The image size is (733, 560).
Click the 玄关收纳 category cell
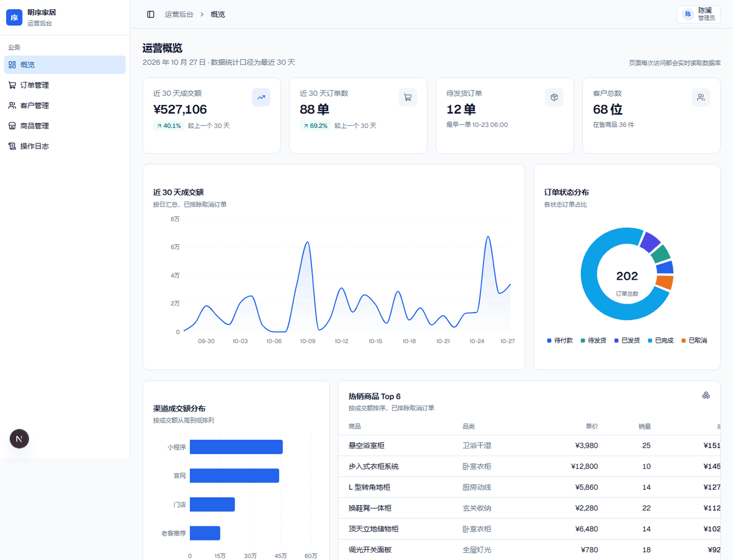[x=476, y=508]
